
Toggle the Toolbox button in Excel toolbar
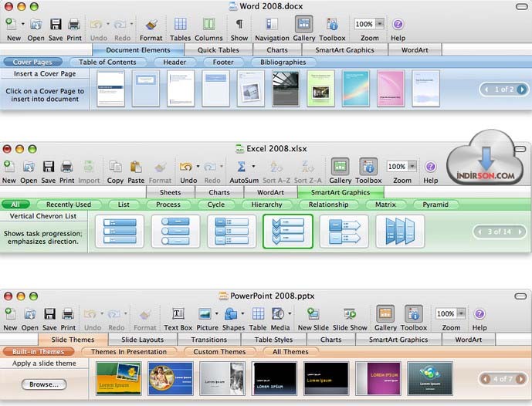click(368, 167)
